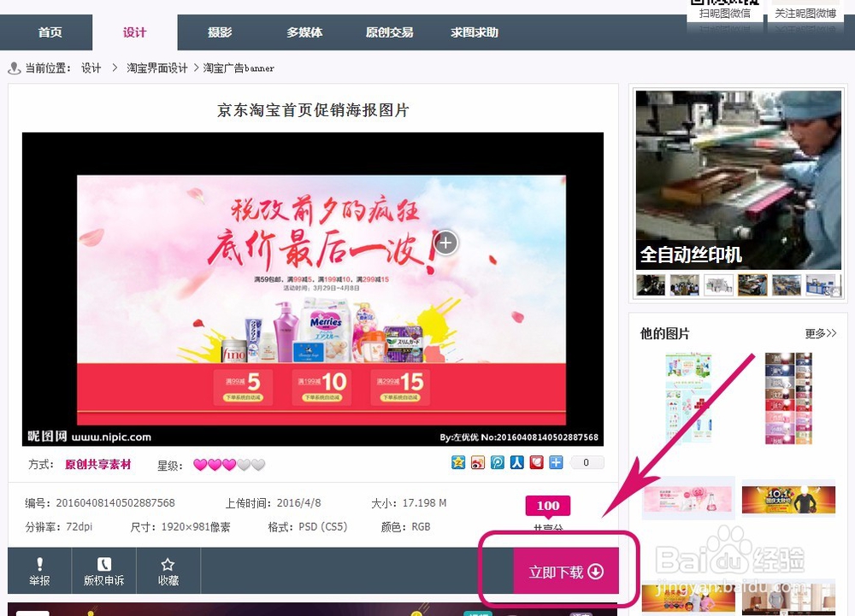
Task: Select first small ad thumbnail under 全自动丝印机
Action: pos(651,285)
